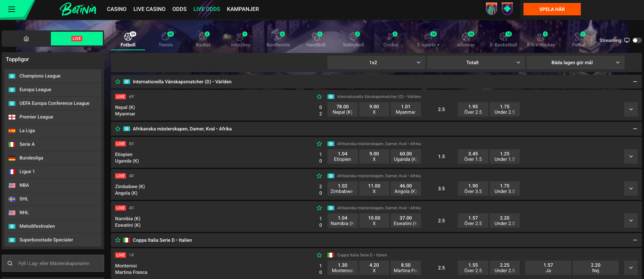The width and height of the screenshot is (644, 279).
Task: Open Champions League in Toppligor
Action: tap(53, 76)
